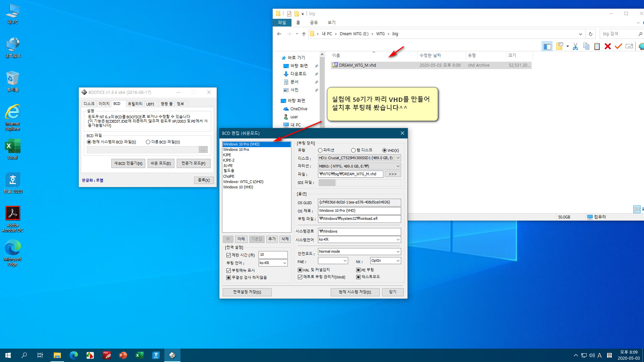Click the volume icon in system tray
This screenshot has height=362, width=644.
592,355
